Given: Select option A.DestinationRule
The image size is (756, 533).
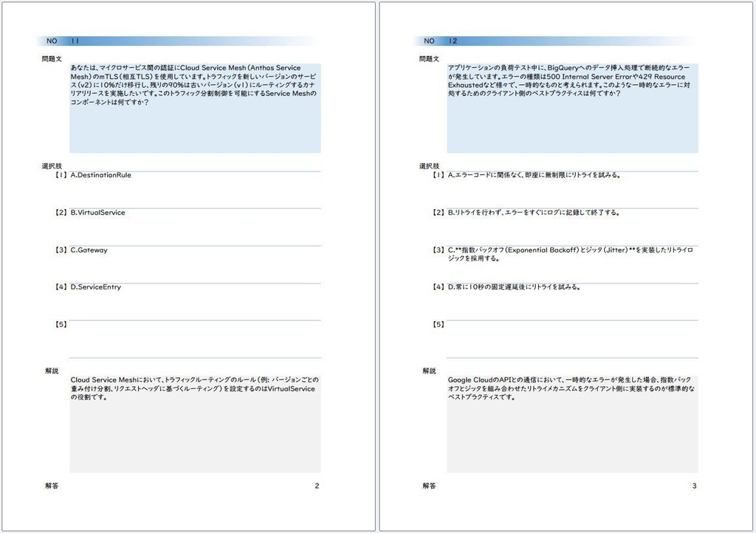Looking at the screenshot, I should pyautogui.click(x=100, y=175).
